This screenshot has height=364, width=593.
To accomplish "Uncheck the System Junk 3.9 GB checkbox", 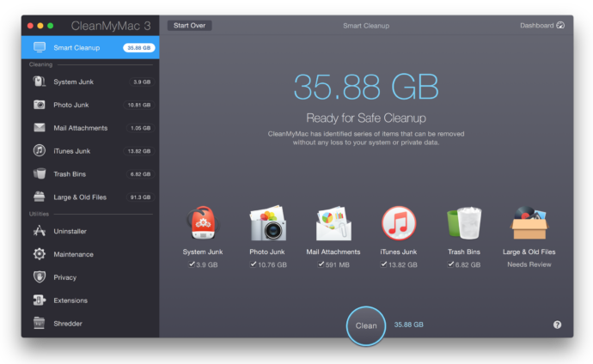I will coord(192,264).
